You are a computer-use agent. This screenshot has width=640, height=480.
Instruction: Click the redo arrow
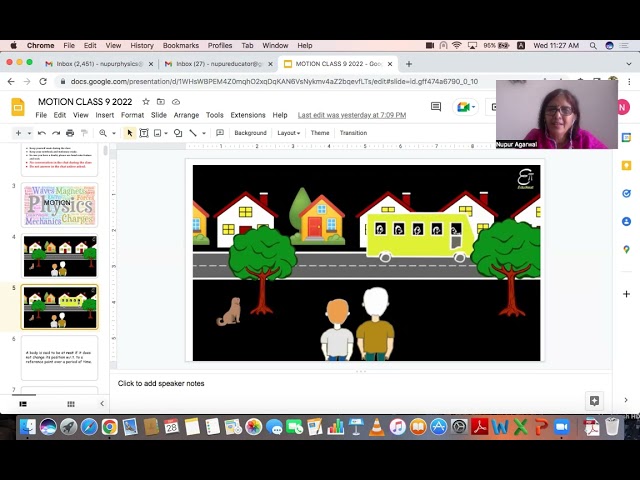(56, 133)
